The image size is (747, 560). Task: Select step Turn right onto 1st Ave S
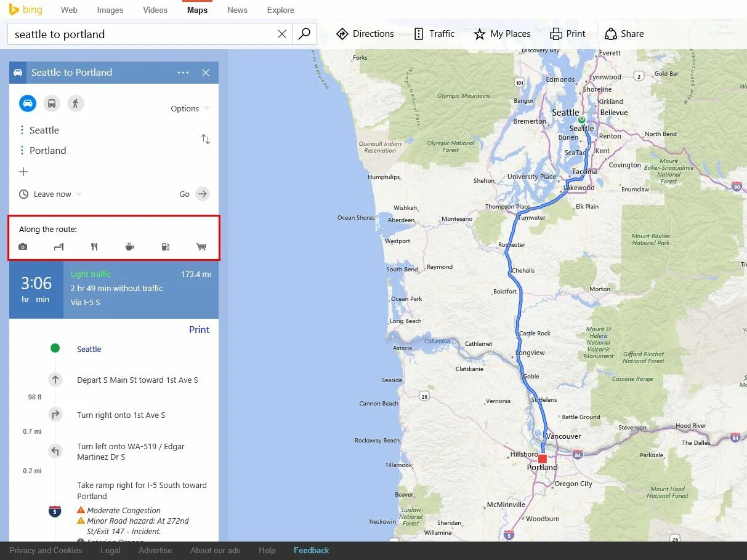coord(121,415)
